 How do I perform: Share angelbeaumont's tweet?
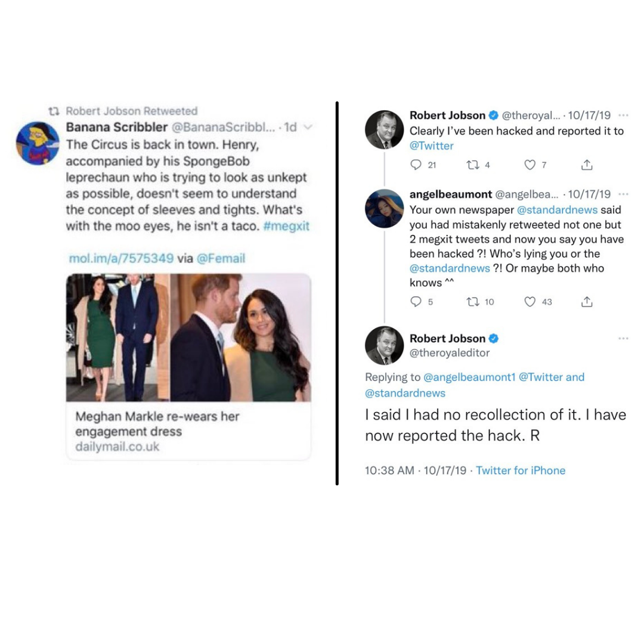[x=587, y=302]
